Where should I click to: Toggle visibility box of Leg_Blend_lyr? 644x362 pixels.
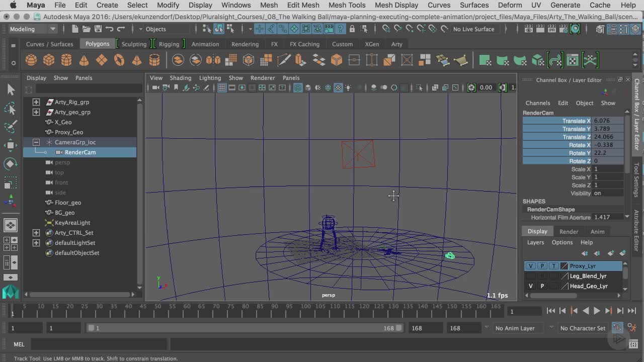530,276
